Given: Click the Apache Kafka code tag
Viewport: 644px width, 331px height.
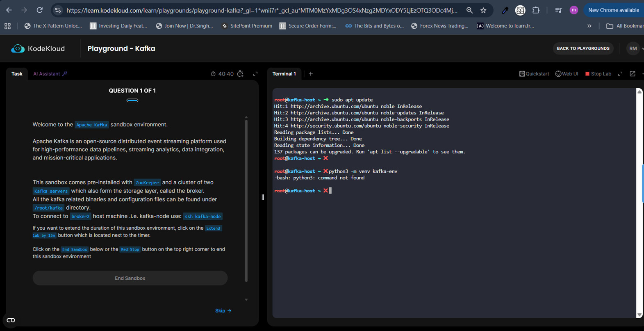Looking at the screenshot, I should (x=92, y=125).
